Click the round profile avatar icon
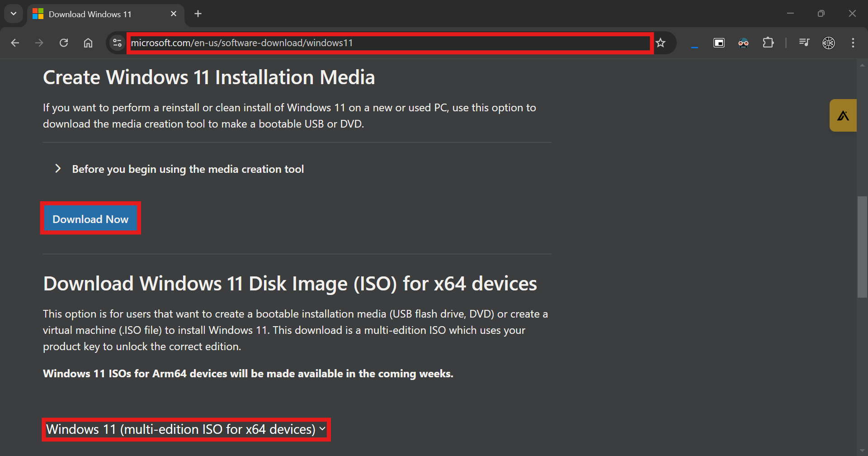The image size is (868, 456). click(829, 43)
